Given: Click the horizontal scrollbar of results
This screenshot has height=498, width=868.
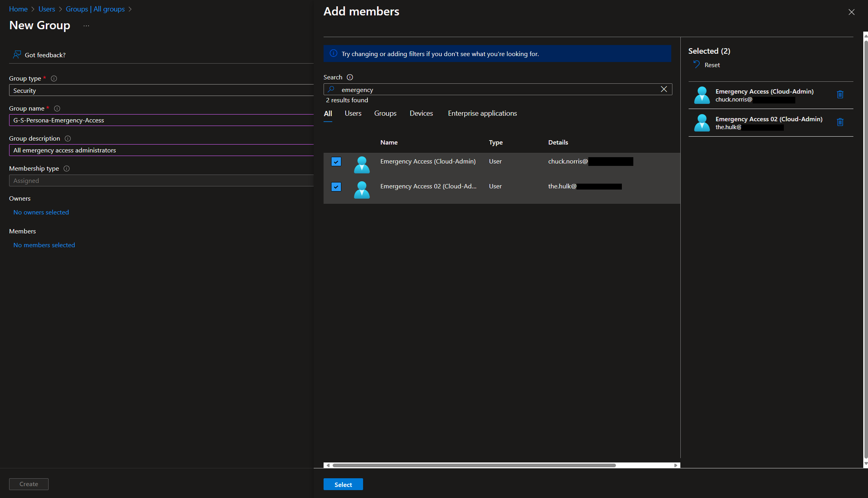Looking at the screenshot, I should (474, 466).
